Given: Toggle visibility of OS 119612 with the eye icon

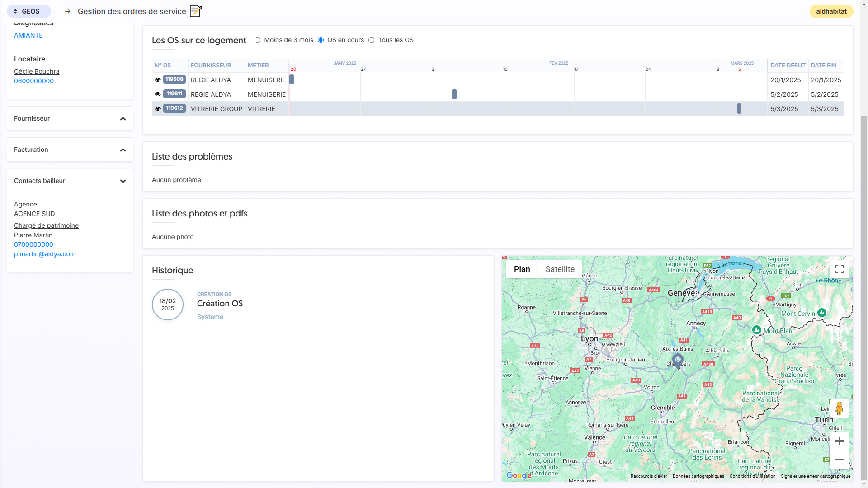Looking at the screenshot, I should (x=157, y=108).
